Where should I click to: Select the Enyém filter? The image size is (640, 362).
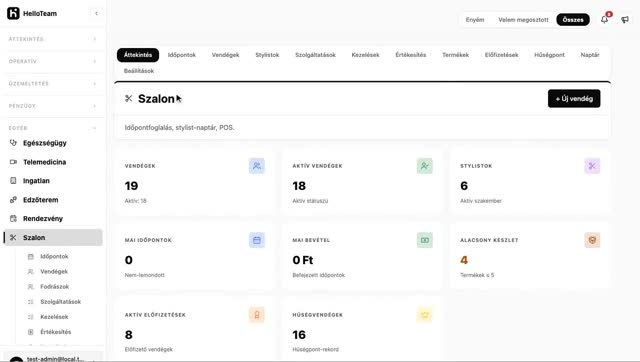[x=475, y=20]
